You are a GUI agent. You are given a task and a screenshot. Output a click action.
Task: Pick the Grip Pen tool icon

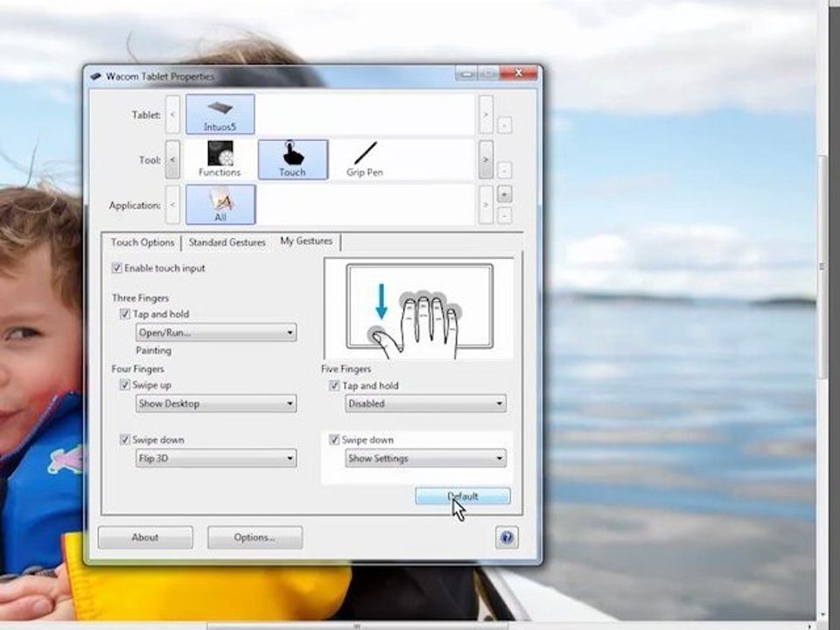coord(365,159)
